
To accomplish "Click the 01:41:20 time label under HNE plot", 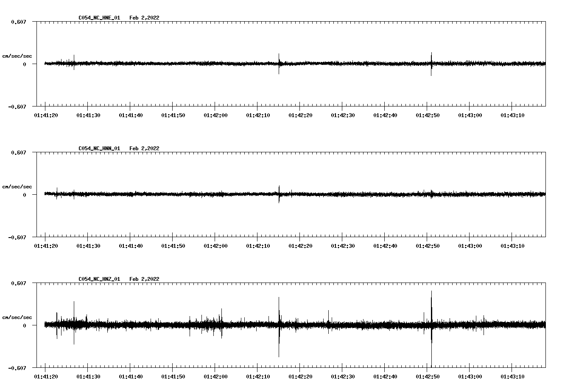I will (x=46, y=115).
